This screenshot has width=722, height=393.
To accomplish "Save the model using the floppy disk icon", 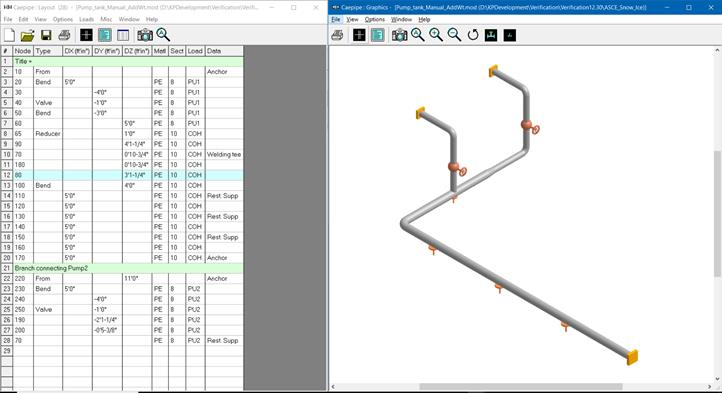I will 46,35.
